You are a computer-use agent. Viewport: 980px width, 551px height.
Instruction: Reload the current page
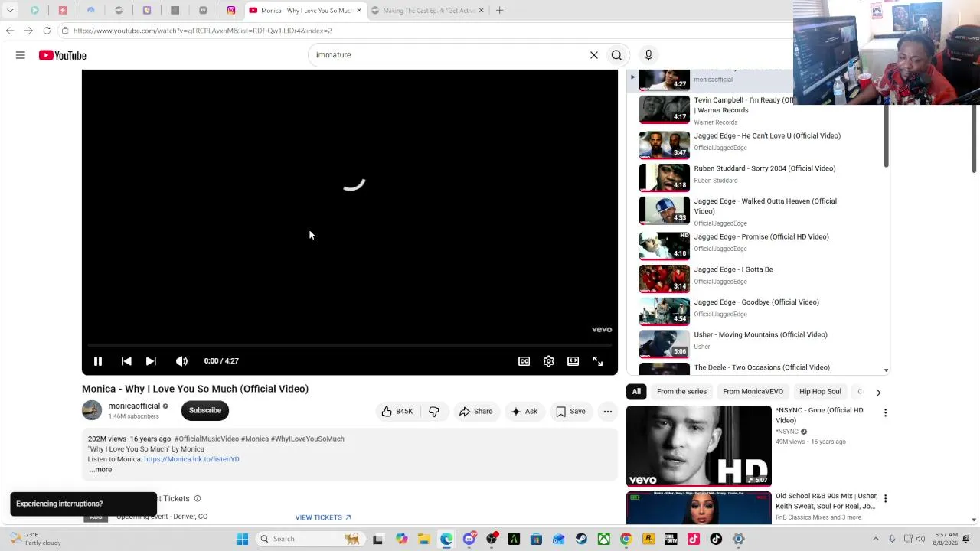(x=47, y=31)
